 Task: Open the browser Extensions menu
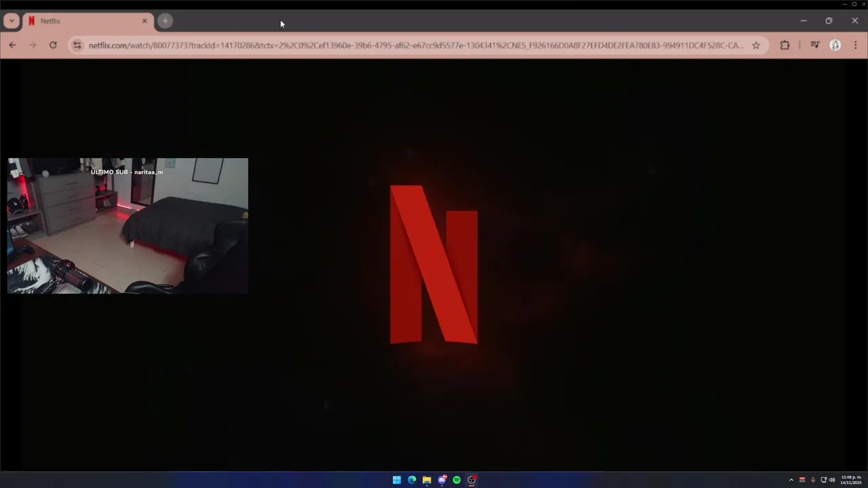[x=785, y=45]
